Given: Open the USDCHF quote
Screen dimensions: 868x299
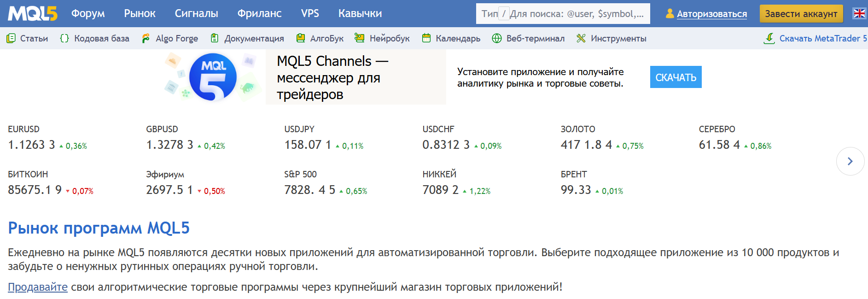Looking at the screenshot, I should coord(462,138).
